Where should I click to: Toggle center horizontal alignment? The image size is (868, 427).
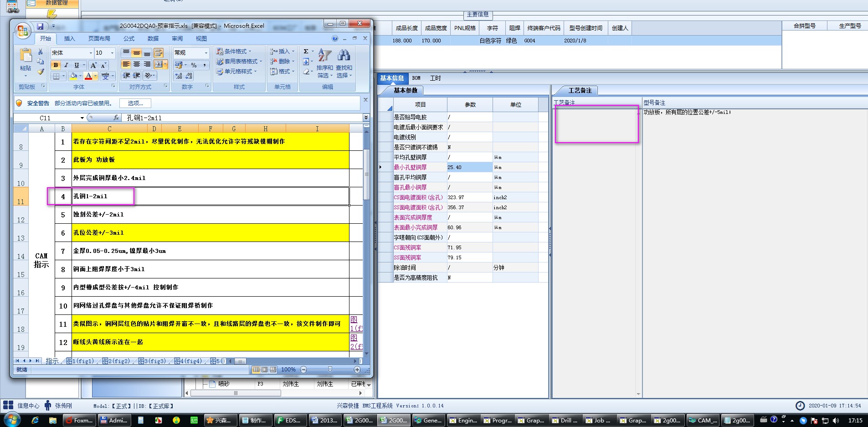tap(136, 64)
